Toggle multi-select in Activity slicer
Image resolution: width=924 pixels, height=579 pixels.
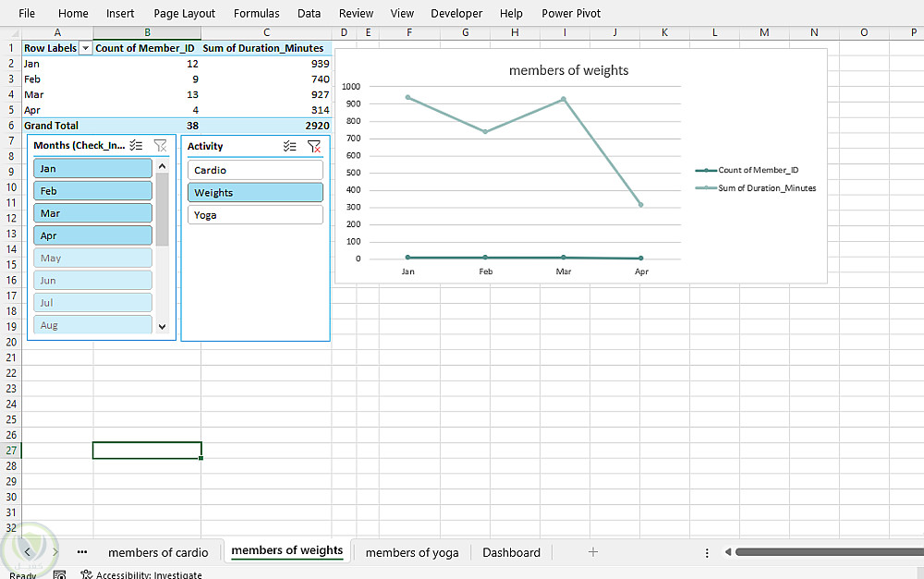tap(290, 146)
